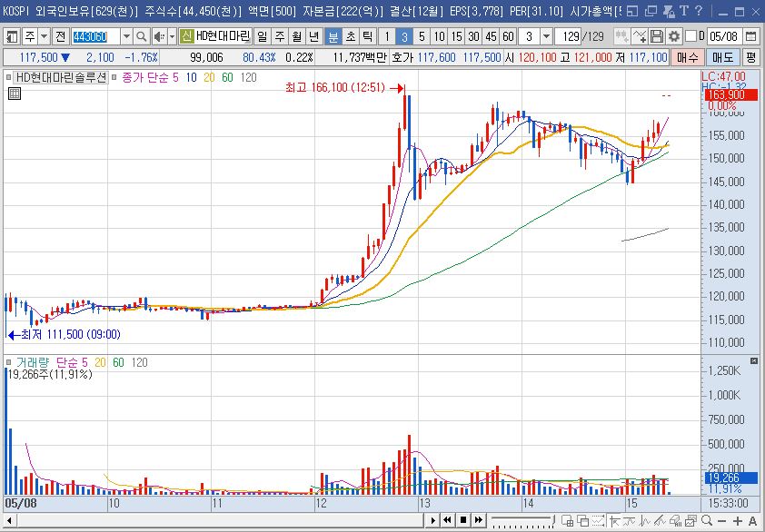The image size is (765, 532).
Task: Click the chart layout icon at toolbar start
Action: 12,36
